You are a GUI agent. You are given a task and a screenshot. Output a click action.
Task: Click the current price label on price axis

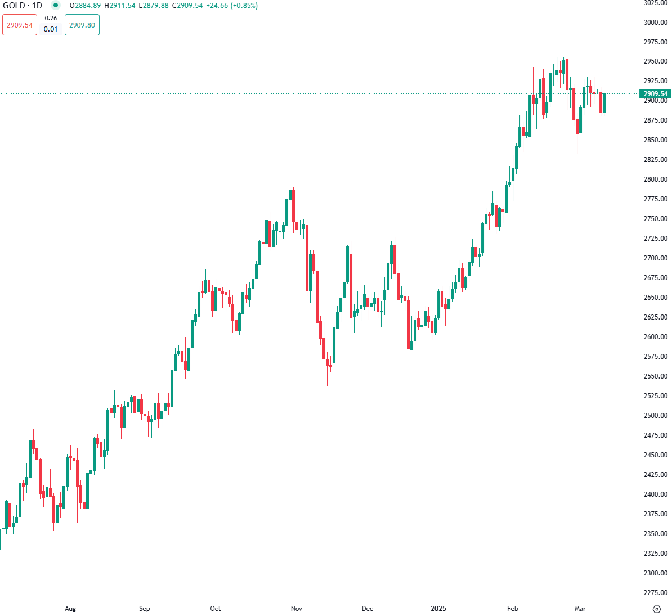point(655,94)
